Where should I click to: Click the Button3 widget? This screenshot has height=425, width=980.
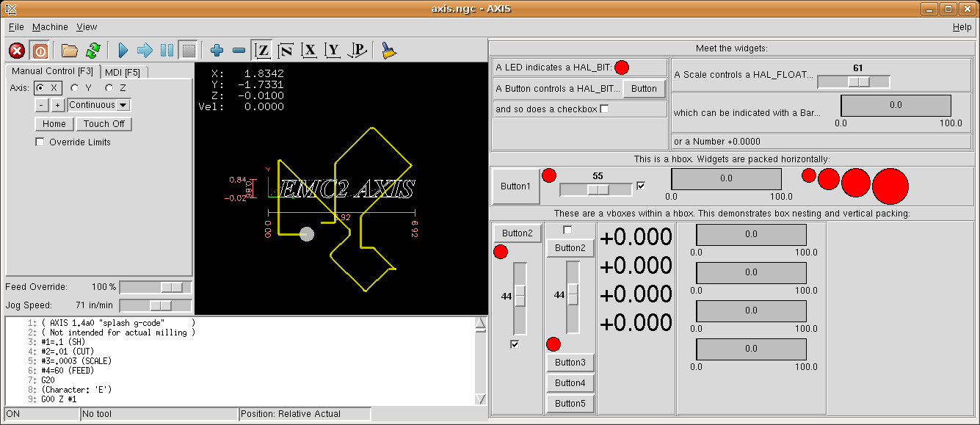(570, 362)
